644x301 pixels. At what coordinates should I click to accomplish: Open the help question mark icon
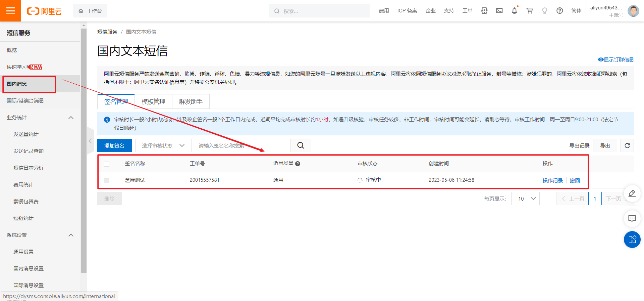(x=560, y=11)
